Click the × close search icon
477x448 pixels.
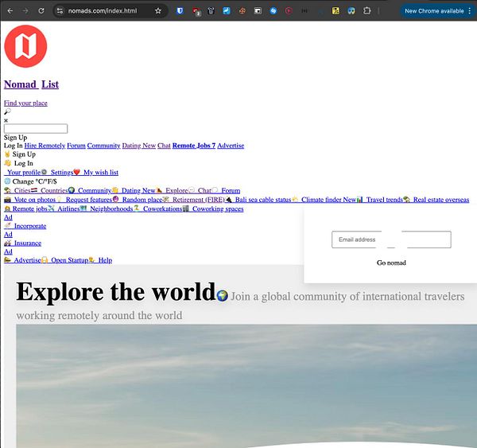6,121
